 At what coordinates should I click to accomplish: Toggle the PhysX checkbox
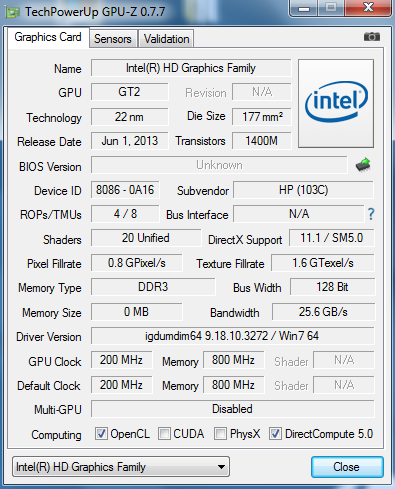click(x=220, y=434)
